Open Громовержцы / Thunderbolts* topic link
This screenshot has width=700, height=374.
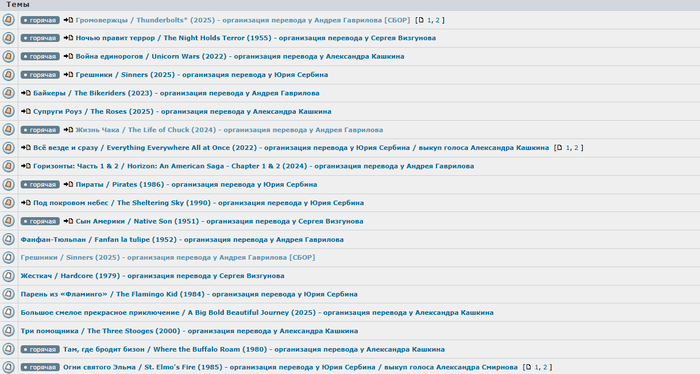243,20
